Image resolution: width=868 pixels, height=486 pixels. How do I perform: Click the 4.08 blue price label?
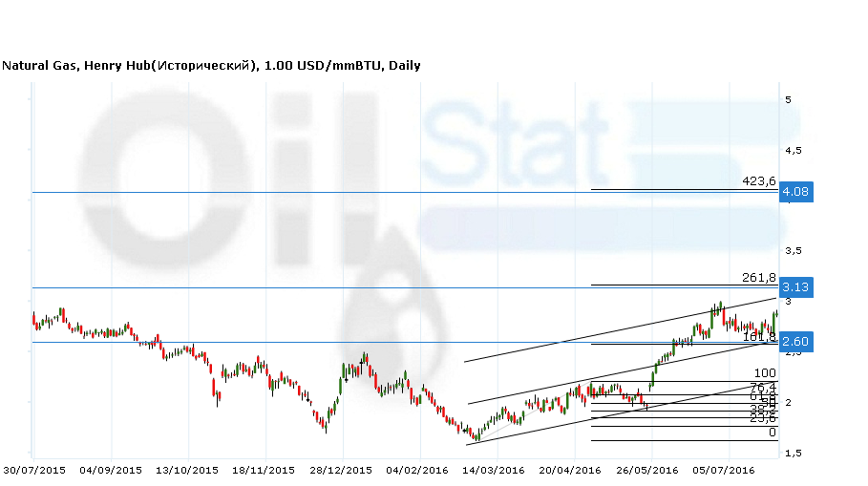795,192
